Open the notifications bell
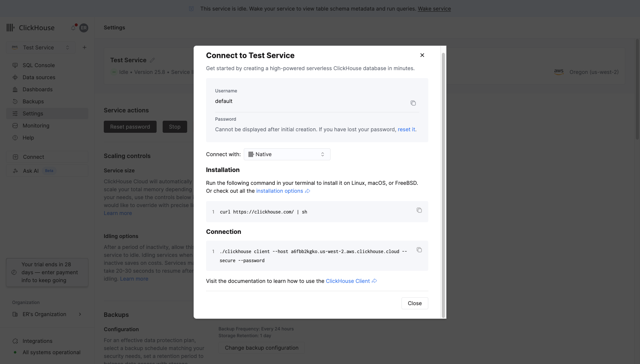 point(73,28)
